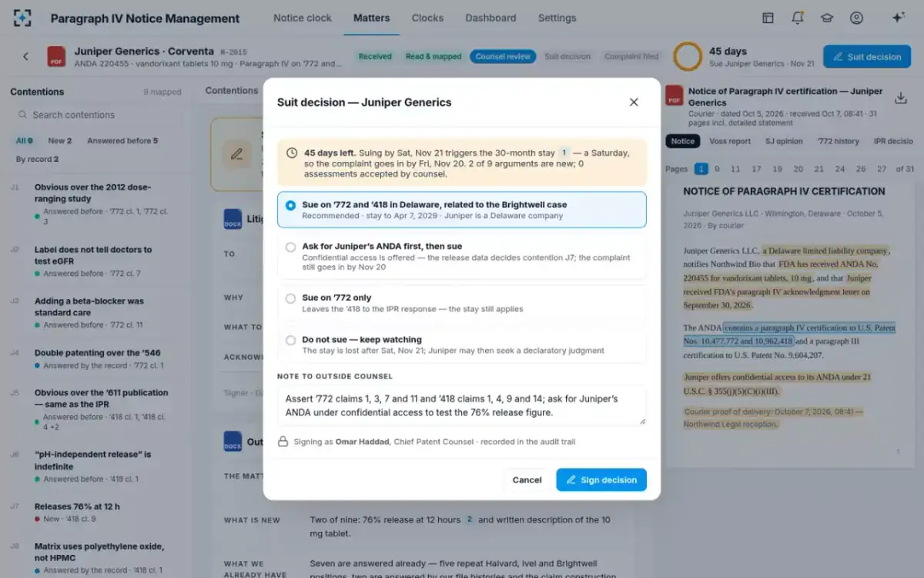Open the Settings tab
This screenshot has width=924, height=578.
click(557, 18)
